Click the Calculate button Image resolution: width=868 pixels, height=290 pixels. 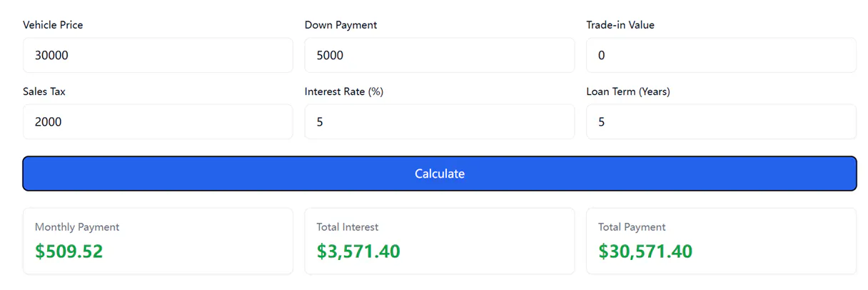point(439,174)
